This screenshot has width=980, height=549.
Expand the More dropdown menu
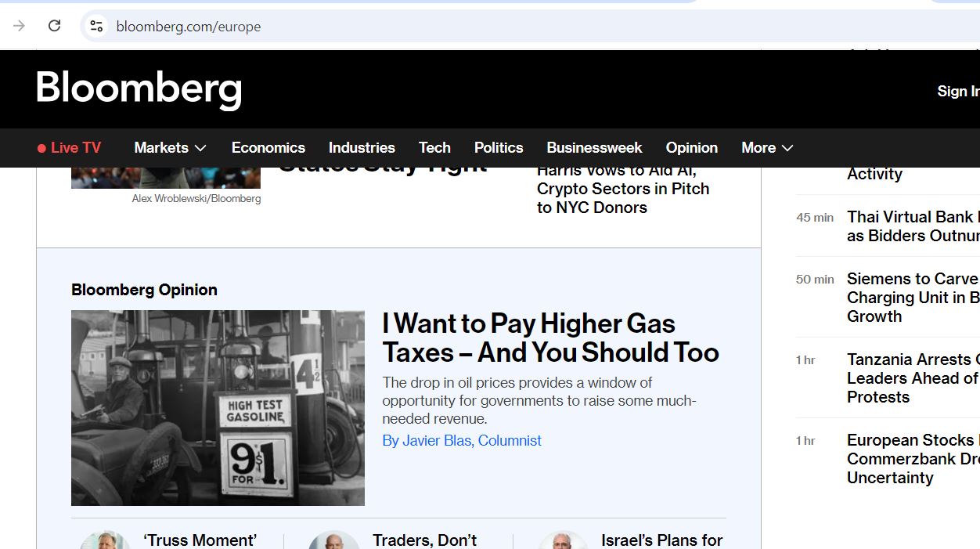(x=767, y=147)
